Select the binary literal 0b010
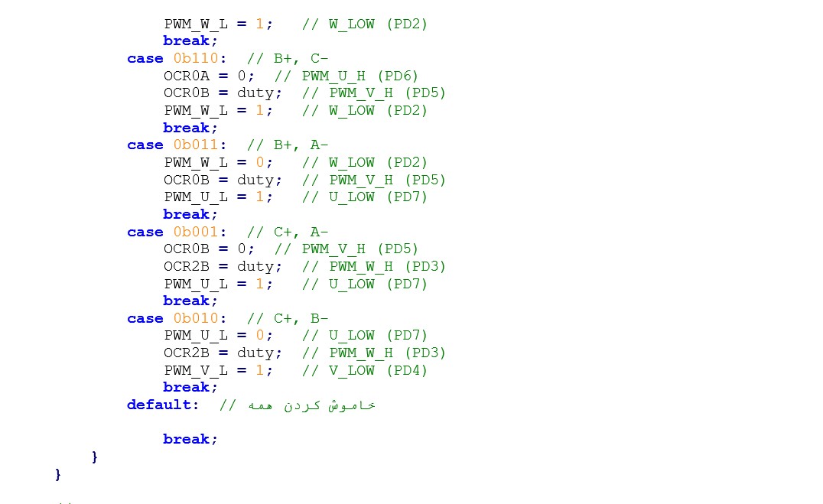 click(x=196, y=318)
